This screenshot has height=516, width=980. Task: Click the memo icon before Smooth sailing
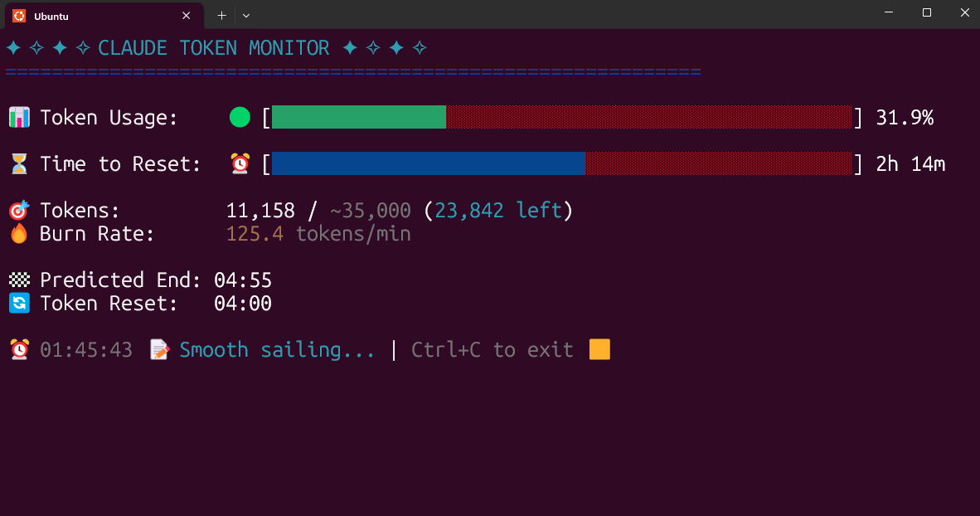coord(158,350)
